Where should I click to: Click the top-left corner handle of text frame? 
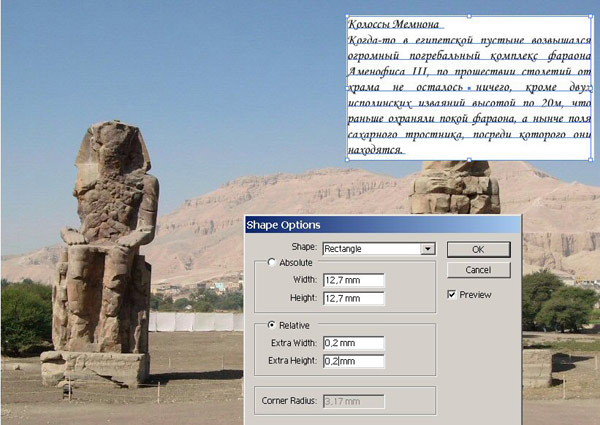(347, 16)
